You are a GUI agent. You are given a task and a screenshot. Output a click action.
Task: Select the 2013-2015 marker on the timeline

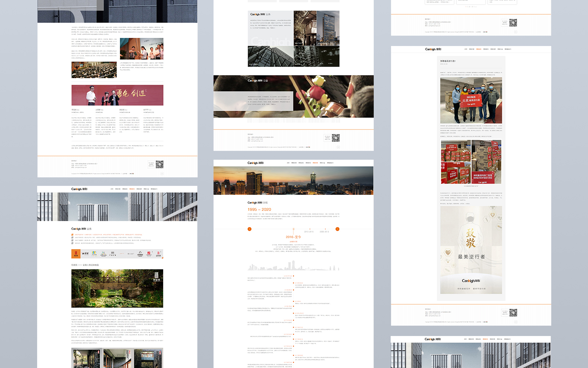point(309,231)
